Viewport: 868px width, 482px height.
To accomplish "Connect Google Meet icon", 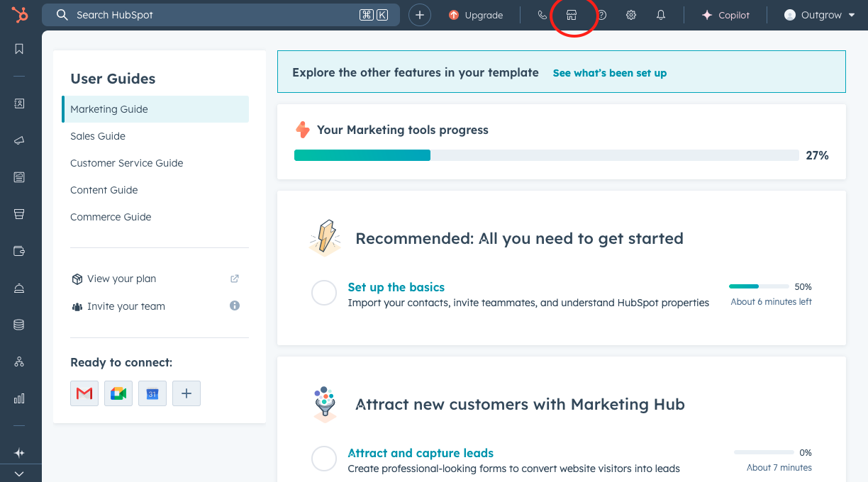I will click(x=118, y=393).
